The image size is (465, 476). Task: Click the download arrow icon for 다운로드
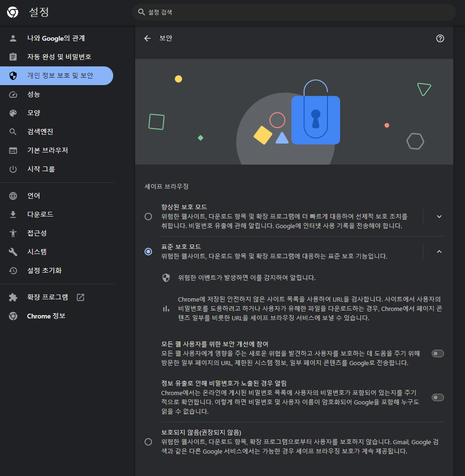[13, 215]
